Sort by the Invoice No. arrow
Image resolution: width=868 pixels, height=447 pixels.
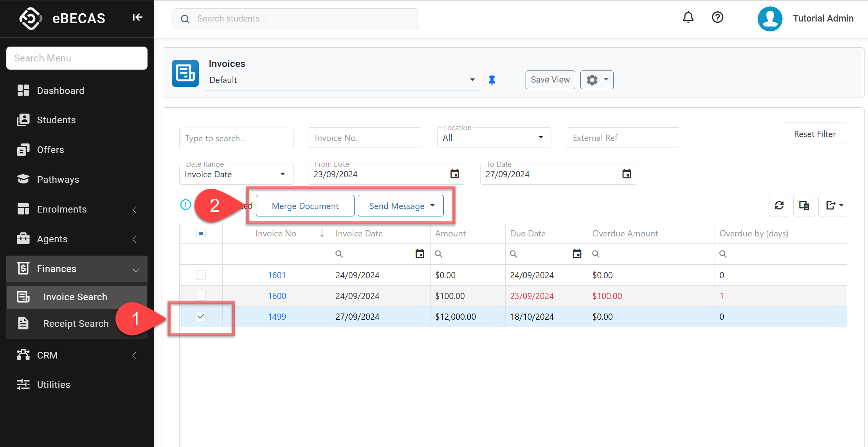click(x=322, y=233)
